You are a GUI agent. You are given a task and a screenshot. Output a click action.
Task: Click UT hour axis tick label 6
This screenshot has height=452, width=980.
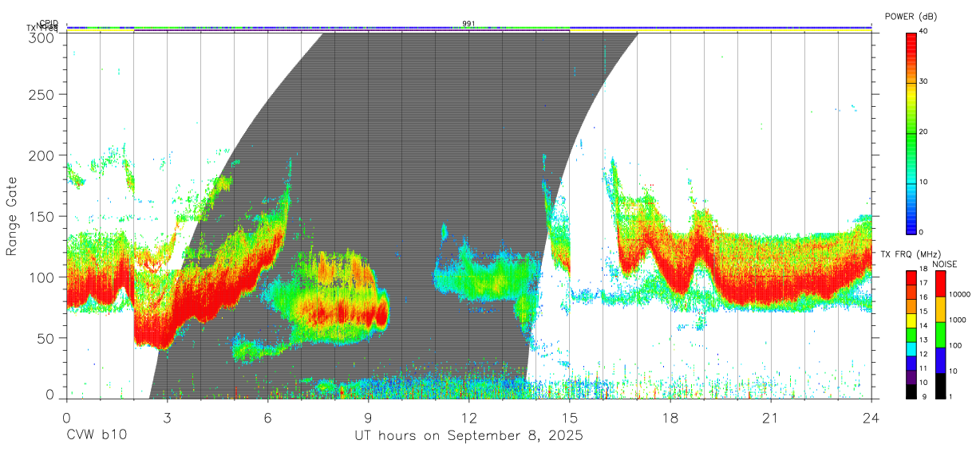267,417
